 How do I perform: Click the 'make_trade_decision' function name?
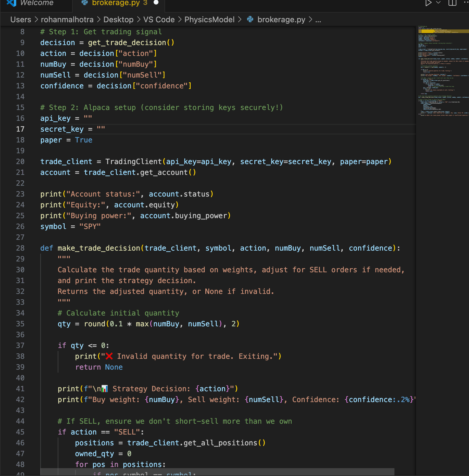(x=99, y=248)
